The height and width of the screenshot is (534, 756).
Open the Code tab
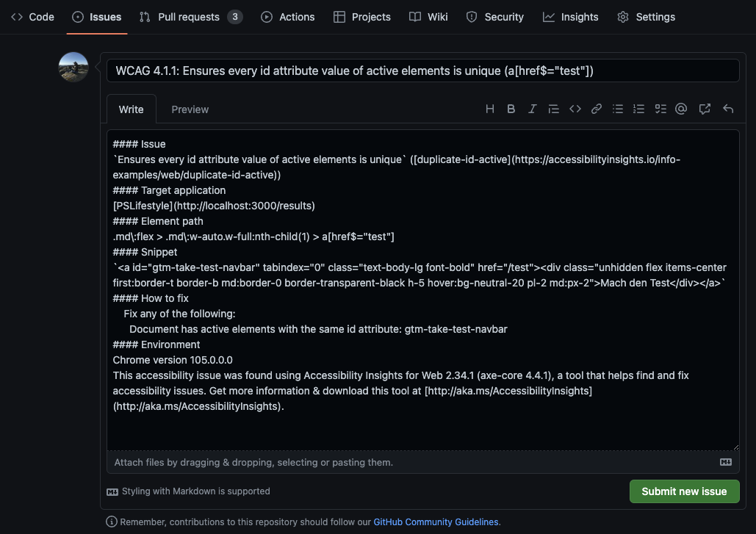(32, 17)
